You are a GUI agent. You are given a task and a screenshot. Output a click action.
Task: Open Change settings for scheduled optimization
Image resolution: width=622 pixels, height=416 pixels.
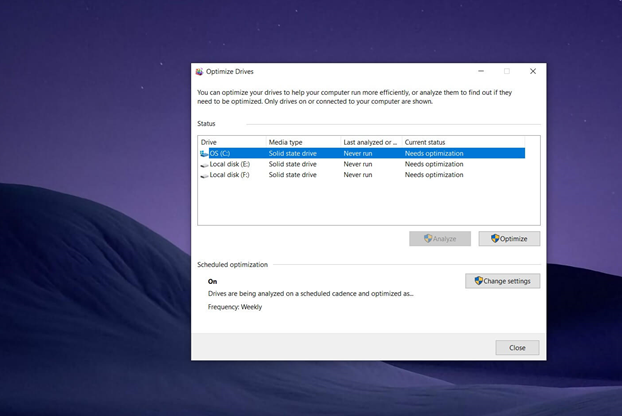(503, 281)
